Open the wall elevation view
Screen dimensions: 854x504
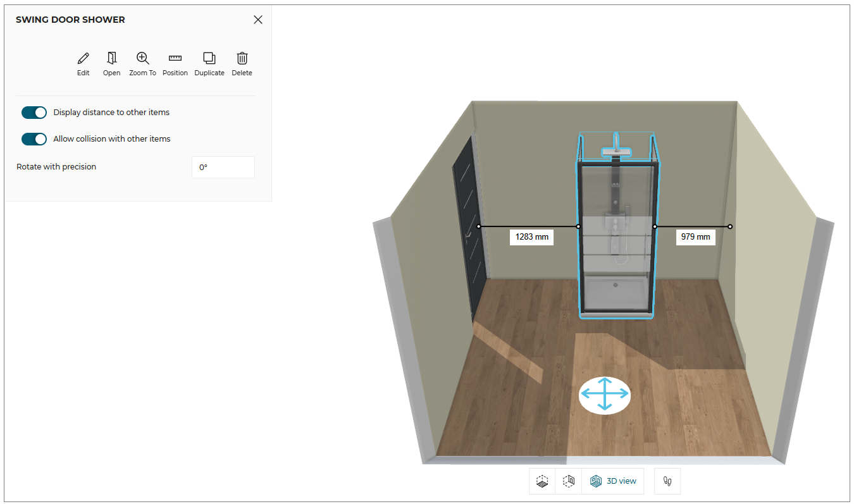click(568, 481)
